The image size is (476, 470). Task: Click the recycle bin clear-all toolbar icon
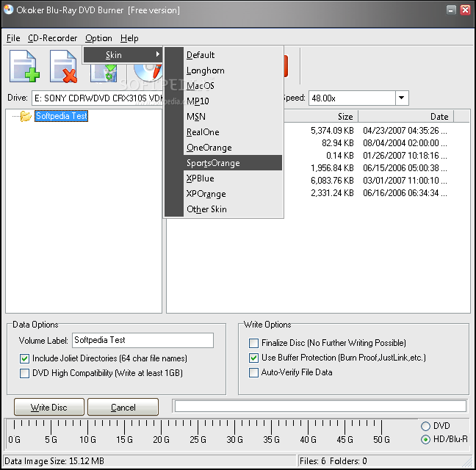pos(104,73)
